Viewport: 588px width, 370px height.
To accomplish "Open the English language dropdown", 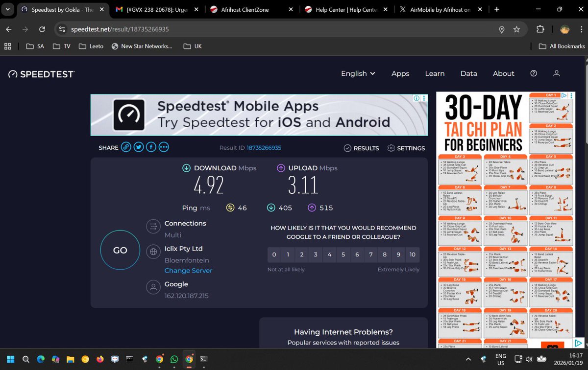I will pyautogui.click(x=358, y=73).
